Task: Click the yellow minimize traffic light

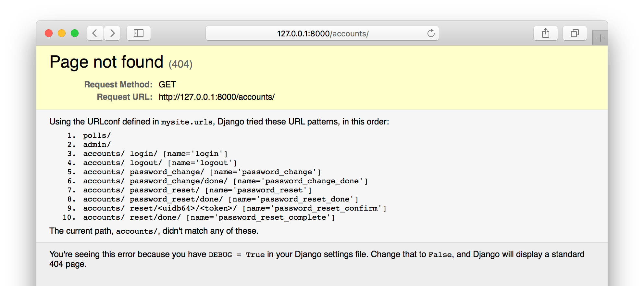Action: pyautogui.click(x=62, y=33)
